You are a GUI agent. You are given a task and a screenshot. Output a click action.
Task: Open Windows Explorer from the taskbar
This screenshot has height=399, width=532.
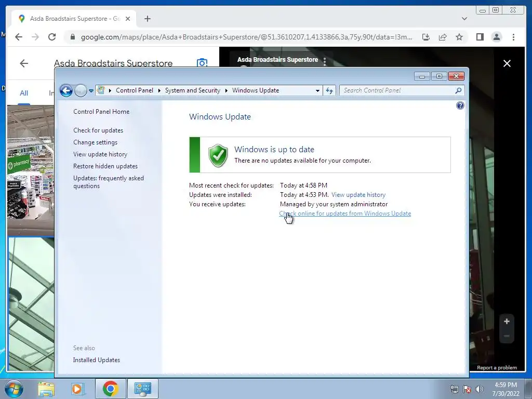[x=46, y=389]
